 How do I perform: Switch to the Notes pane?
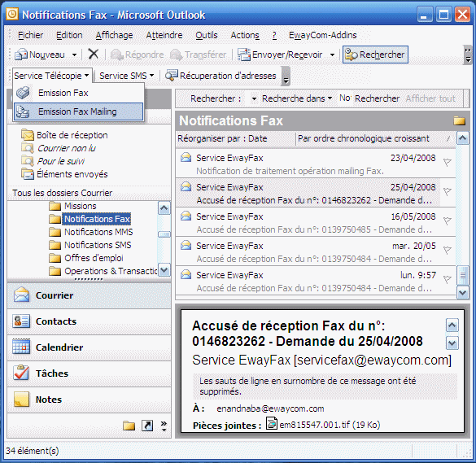coord(89,400)
